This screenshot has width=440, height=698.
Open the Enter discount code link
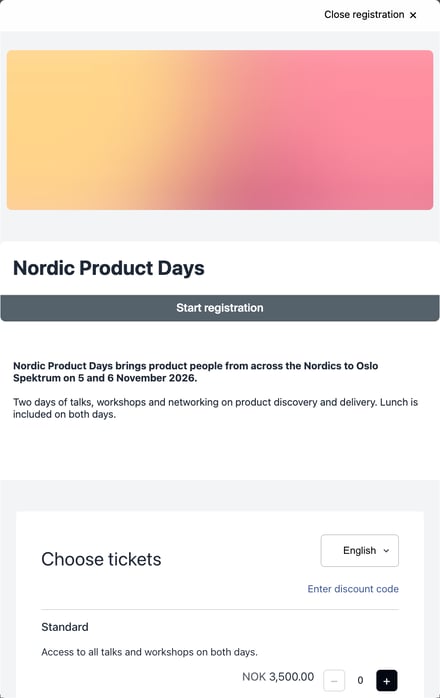[x=353, y=589]
